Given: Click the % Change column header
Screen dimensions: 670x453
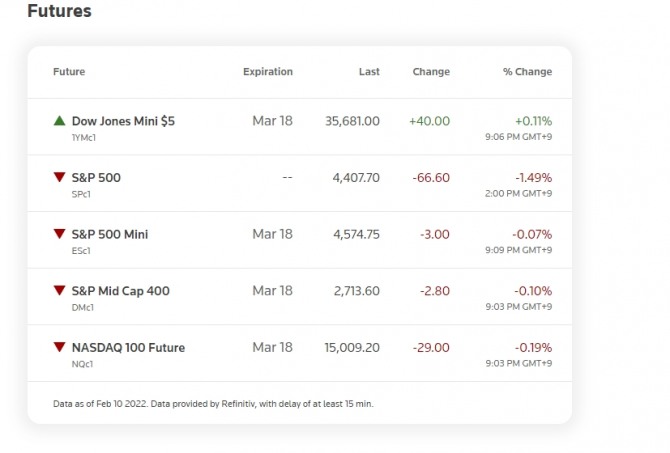Looking at the screenshot, I should pyautogui.click(x=527, y=72).
